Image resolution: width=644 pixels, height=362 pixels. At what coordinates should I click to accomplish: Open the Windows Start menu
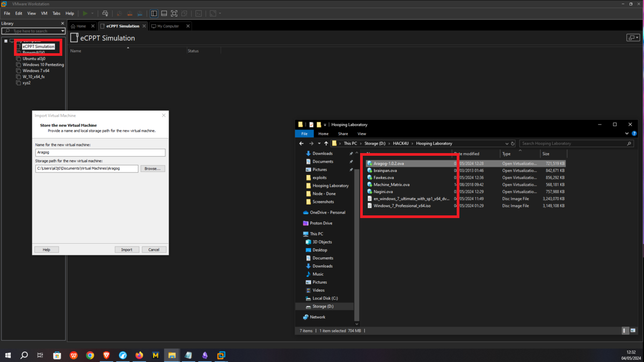8,355
